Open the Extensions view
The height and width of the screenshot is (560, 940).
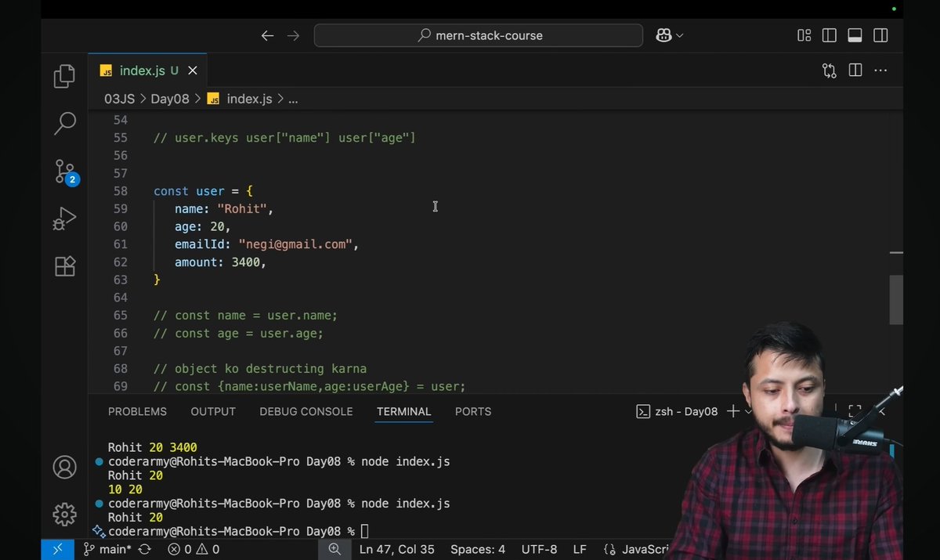point(64,266)
